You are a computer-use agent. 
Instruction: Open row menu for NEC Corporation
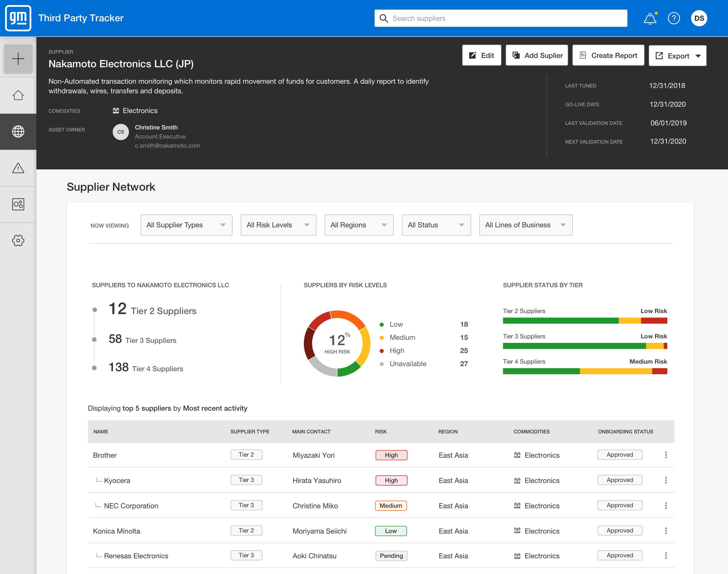(x=666, y=505)
